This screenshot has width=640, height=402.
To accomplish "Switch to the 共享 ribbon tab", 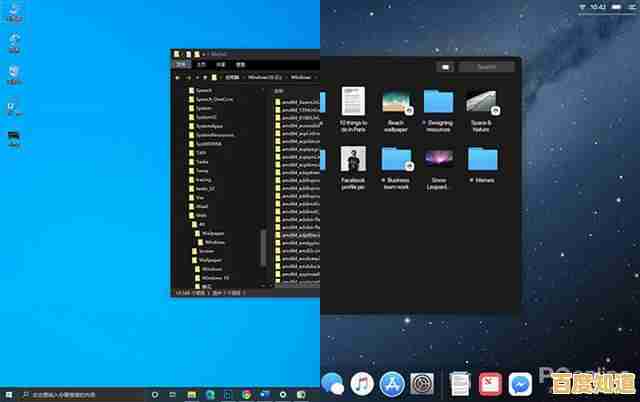I will 221,64.
